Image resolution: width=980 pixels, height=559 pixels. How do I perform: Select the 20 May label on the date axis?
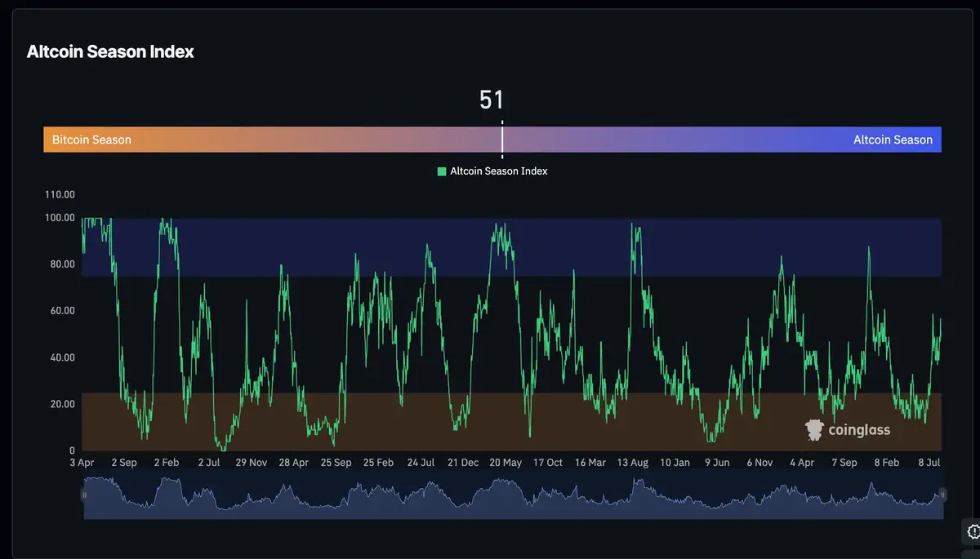click(506, 462)
